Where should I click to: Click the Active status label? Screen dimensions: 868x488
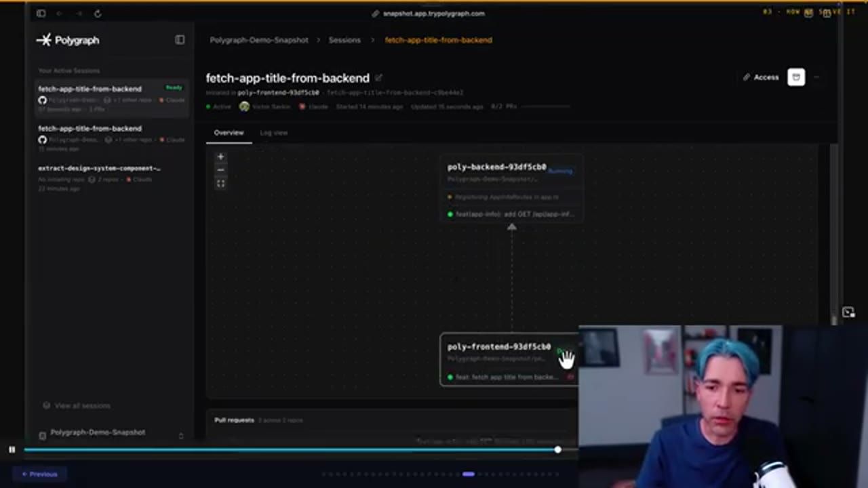coord(218,106)
